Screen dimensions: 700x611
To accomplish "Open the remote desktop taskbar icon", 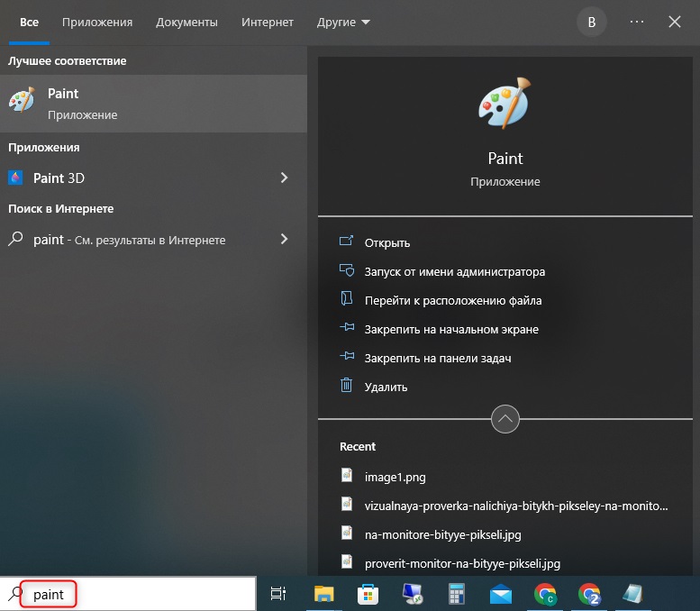I will pos(413,594).
